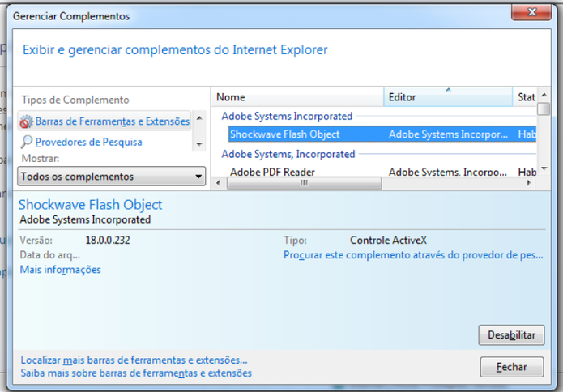The width and height of the screenshot is (563, 392).
Task: Click the add-on list vertical scrollbar thumb
Action: pyautogui.click(x=544, y=109)
